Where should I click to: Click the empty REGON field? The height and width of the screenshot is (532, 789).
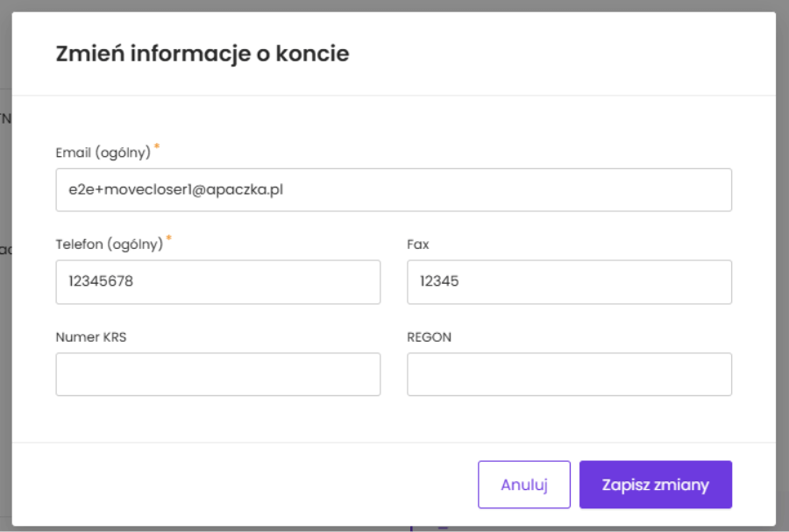click(x=569, y=375)
